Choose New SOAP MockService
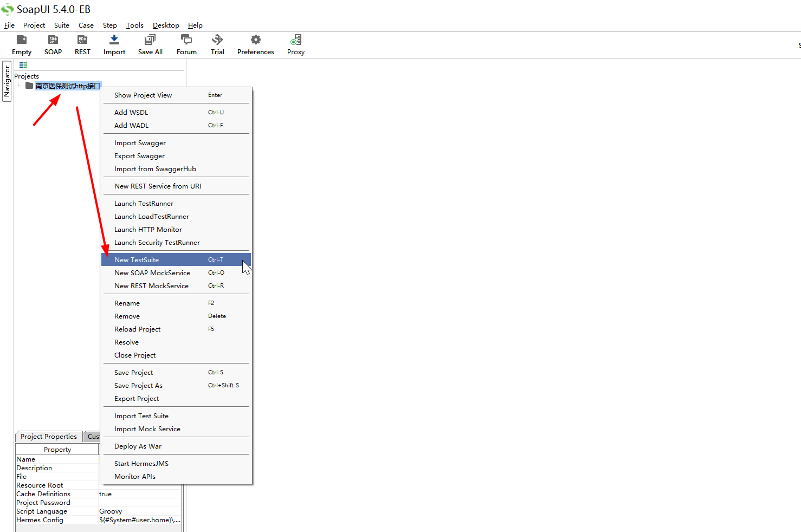This screenshot has height=532, width=801. (176, 273)
